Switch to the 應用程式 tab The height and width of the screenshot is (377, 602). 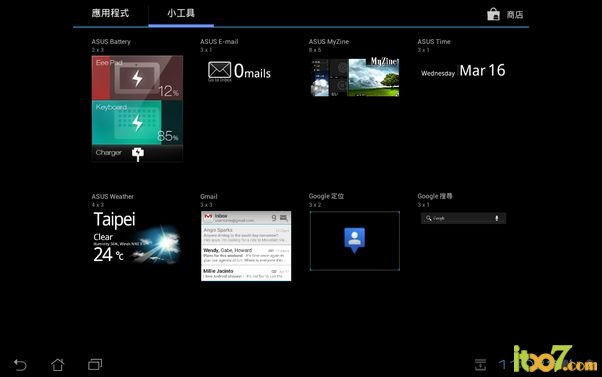click(x=110, y=13)
